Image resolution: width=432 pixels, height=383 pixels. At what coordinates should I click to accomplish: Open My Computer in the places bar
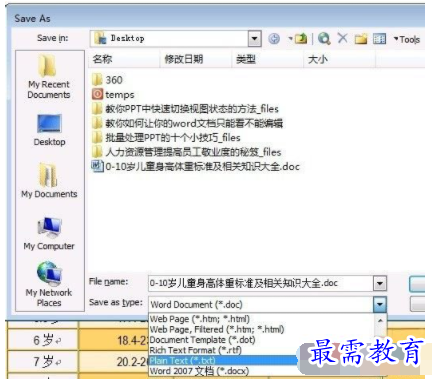click(x=49, y=233)
